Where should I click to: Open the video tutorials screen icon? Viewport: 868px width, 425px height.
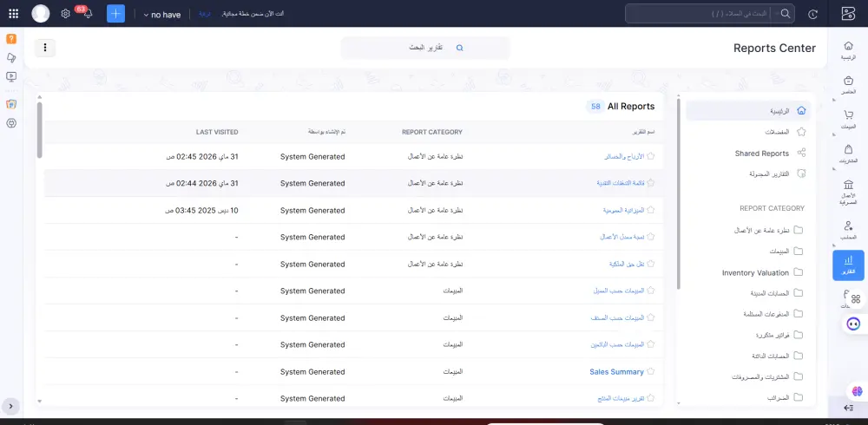(x=11, y=76)
